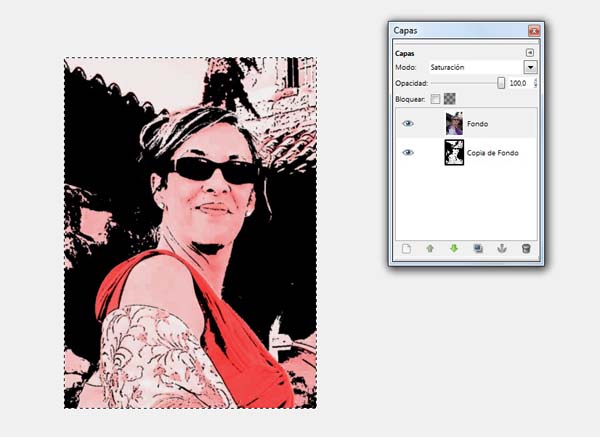Hide the Fondo layer
Screen dimensions: 600x437
point(408,123)
